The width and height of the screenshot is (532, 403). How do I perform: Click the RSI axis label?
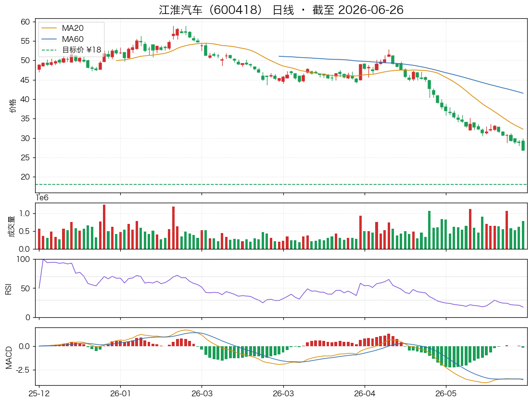pyautogui.click(x=8, y=289)
